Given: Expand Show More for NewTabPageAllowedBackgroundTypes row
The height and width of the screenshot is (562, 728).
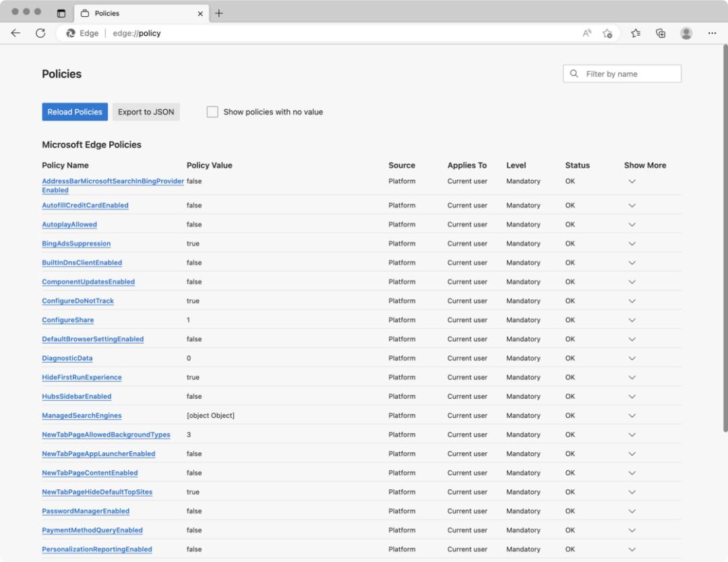Looking at the screenshot, I should click(632, 435).
